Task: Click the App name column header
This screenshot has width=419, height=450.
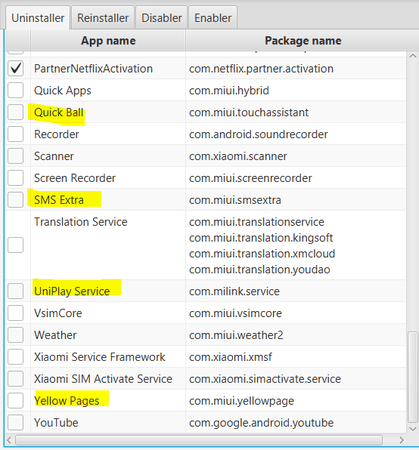Action: [x=108, y=41]
